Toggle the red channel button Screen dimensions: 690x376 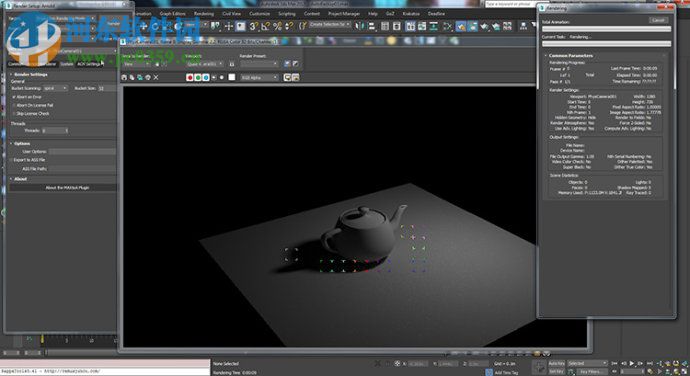[190, 77]
